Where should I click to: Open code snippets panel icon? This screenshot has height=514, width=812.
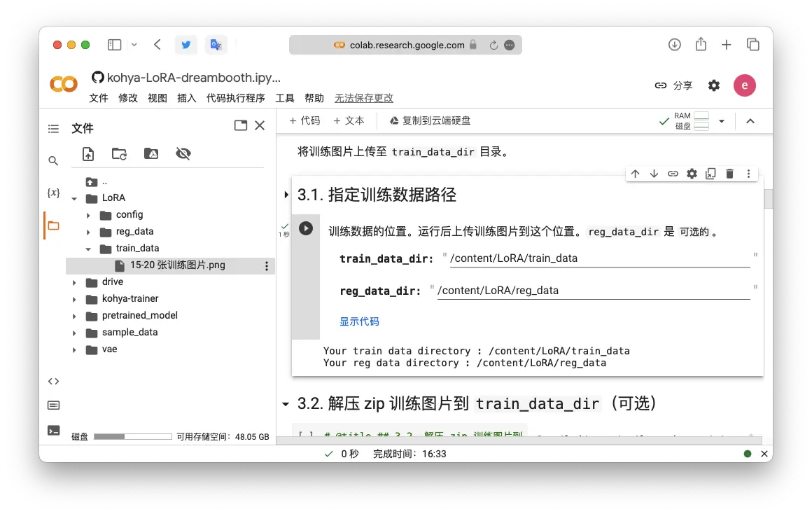(53, 382)
